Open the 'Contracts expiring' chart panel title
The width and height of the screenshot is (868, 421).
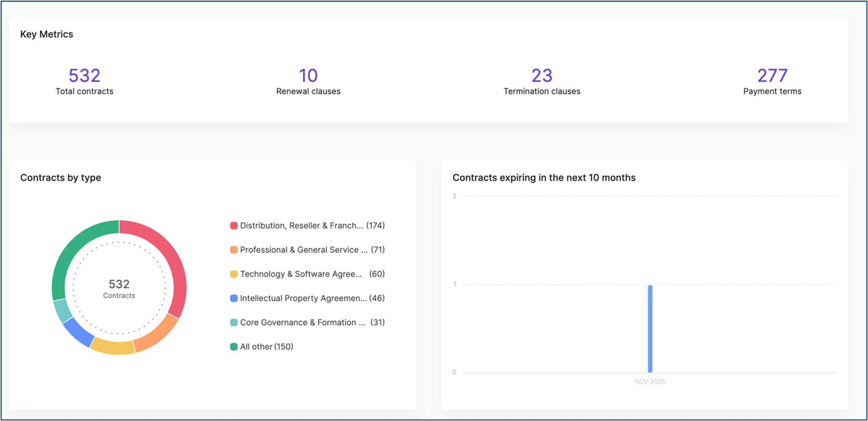pos(543,177)
